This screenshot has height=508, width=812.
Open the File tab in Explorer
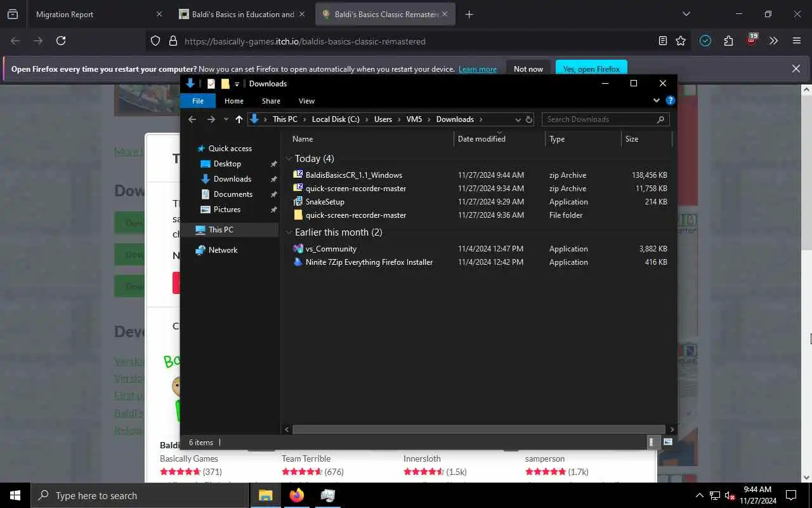tap(198, 100)
